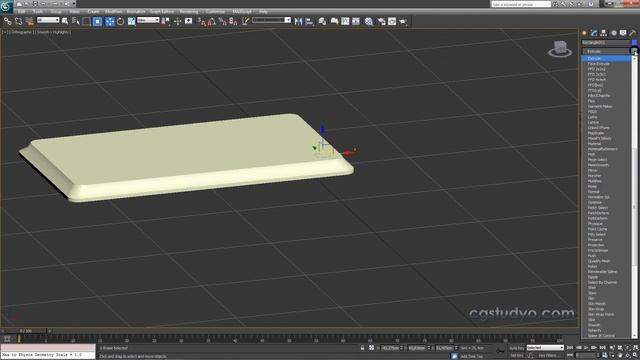The width and height of the screenshot is (640, 360).
Task: Click the Maximize Viewport Toggle icon
Action: 636,356
